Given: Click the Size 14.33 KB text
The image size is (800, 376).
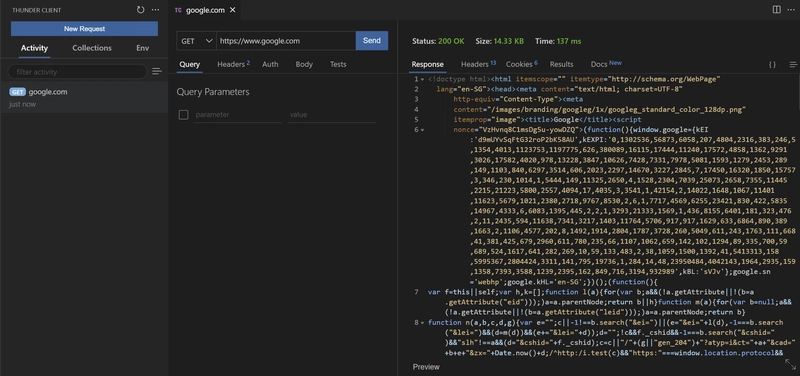Looking at the screenshot, I should [x=499, y=41].
